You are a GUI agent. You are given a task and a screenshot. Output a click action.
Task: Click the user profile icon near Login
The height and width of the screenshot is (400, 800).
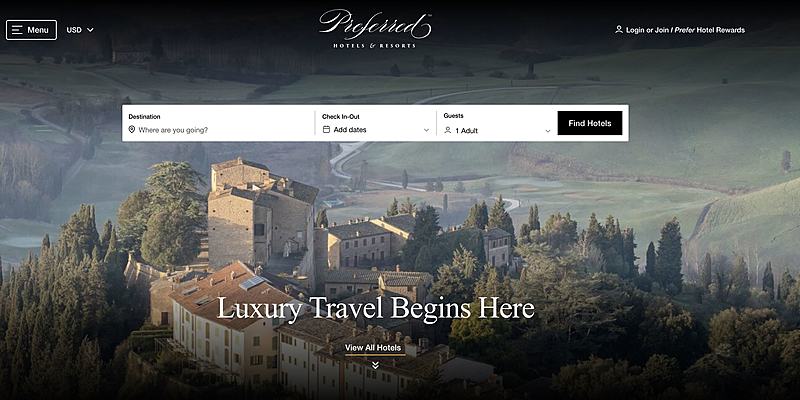(x=619, y=30)
